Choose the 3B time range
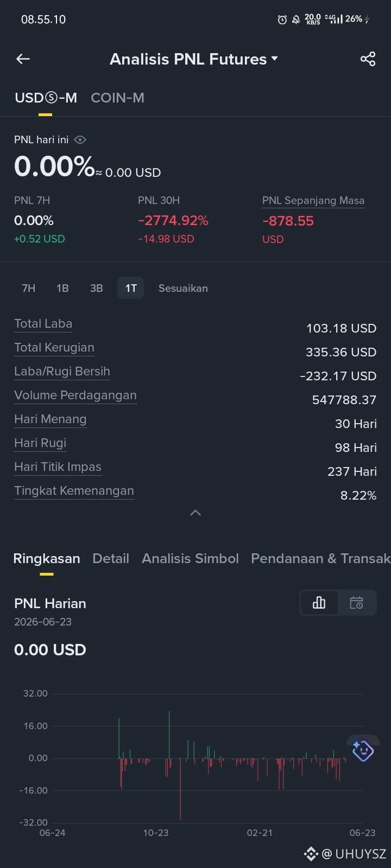This screenshot has height=868, width=391. (97, 288)
